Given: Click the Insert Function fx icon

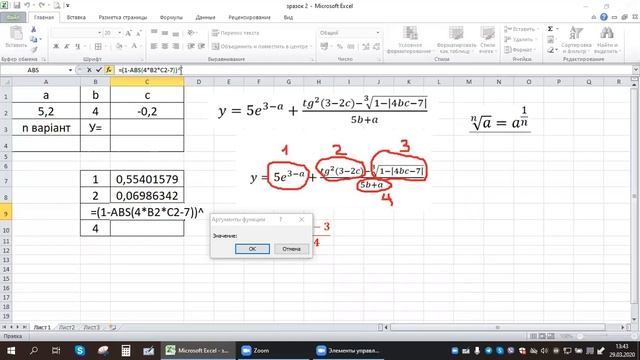Looking at the screenshot, I should [x=108, y=70].
